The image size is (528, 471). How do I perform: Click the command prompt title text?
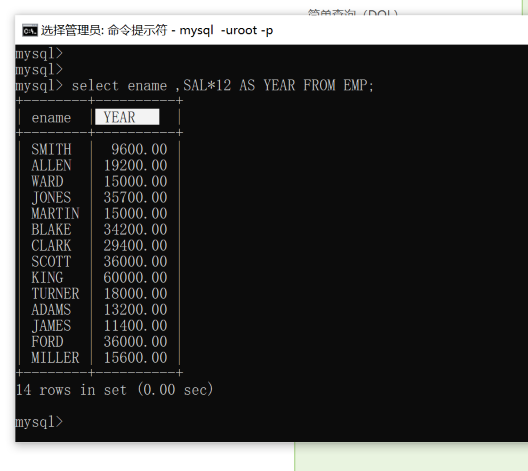157,30
